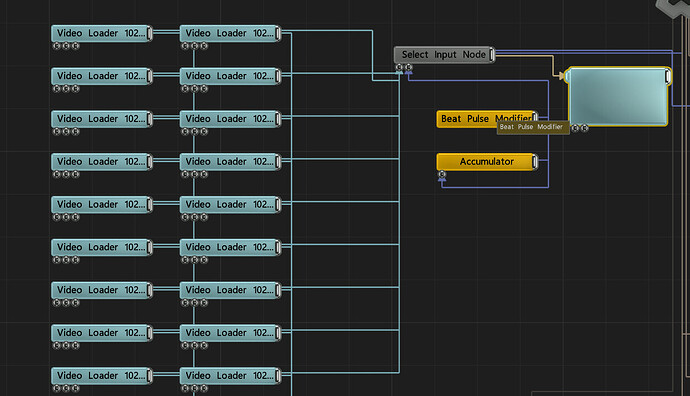Select the Accumulator node
Screen dimensions: 690x396
(487, 161)
